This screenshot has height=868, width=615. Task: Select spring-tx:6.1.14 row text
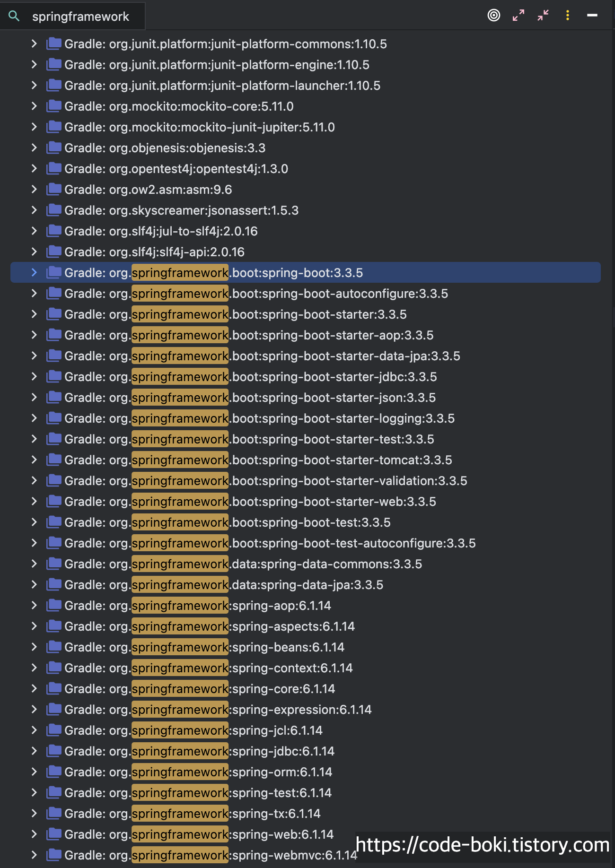tap(193, 814)
